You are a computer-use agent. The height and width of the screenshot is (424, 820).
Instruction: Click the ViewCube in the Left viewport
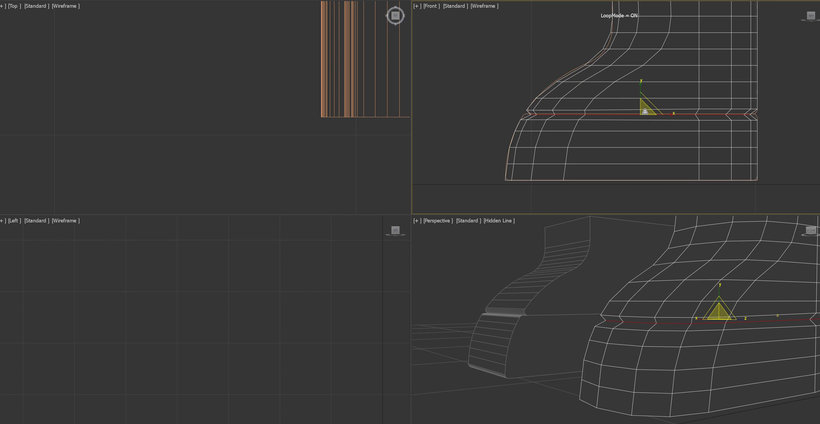[395, 230]
